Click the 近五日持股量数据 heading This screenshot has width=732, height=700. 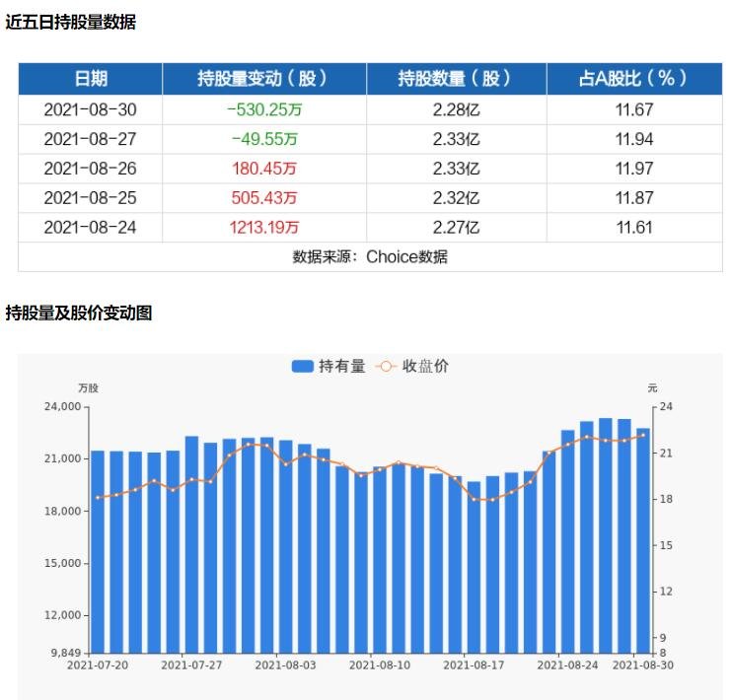(70, 22)
